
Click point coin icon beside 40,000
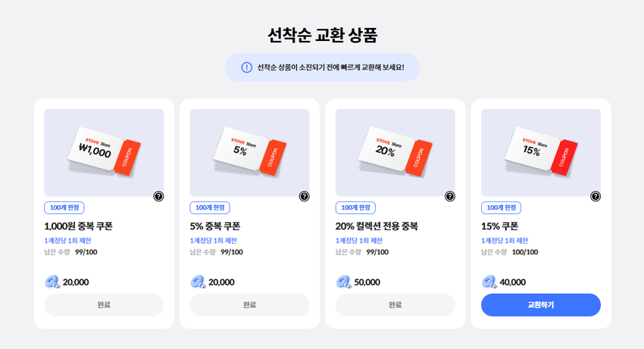489,282
